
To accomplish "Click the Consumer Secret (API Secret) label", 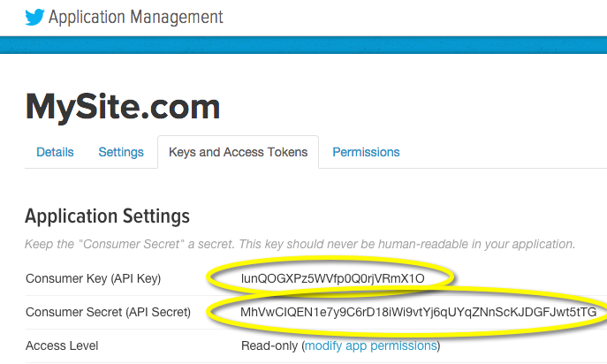I will [x=108, y=312].
